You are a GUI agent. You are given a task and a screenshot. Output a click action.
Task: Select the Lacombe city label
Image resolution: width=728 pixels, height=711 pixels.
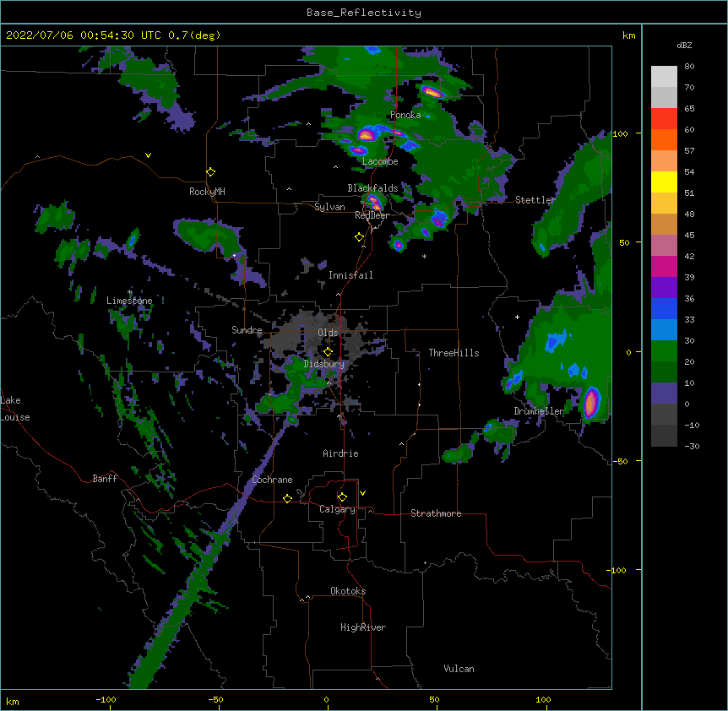coord(380,161)
